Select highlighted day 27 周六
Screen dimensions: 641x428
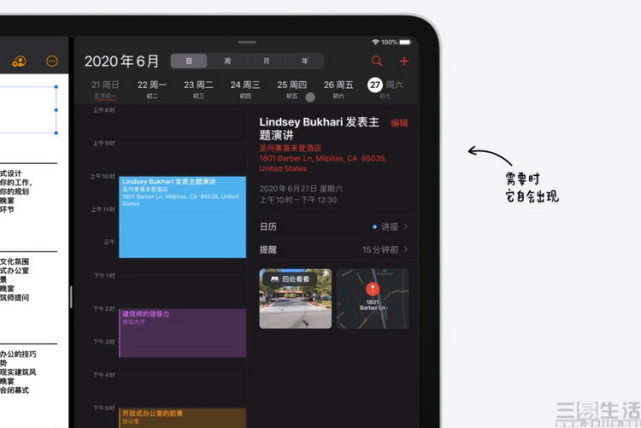pos(385,87)
